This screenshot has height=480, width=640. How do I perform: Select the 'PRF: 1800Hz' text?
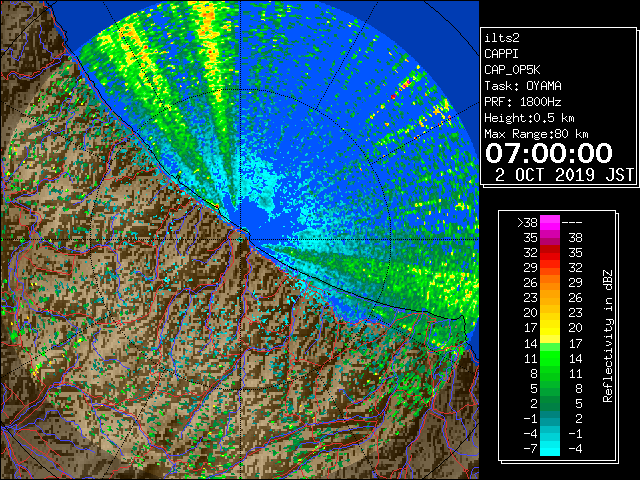[523, 102]
